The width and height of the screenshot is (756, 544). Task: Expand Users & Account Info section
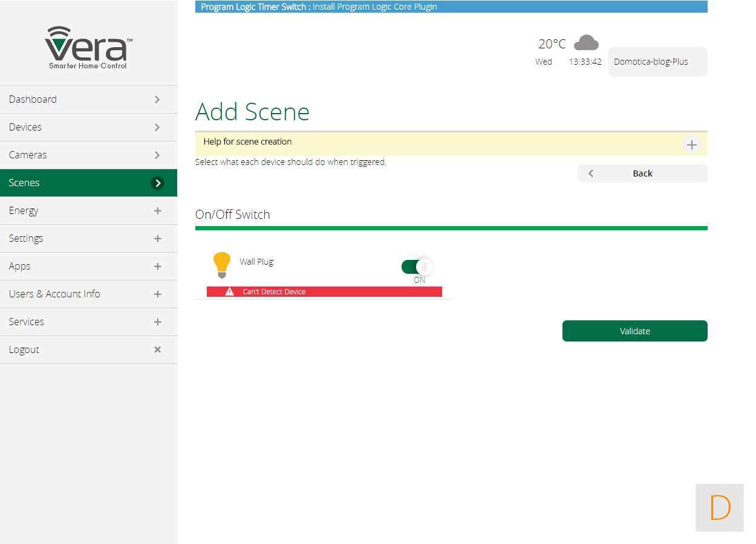tap(88, 294)
